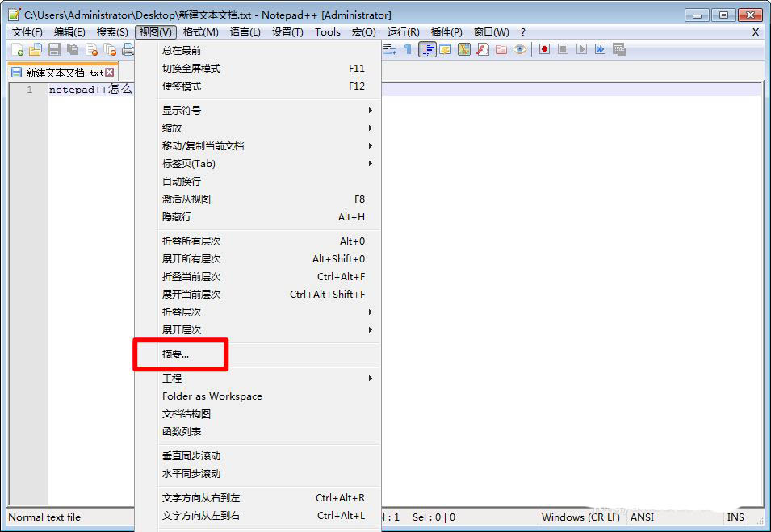Start macro recording with the red dot icon

[546, 49]
